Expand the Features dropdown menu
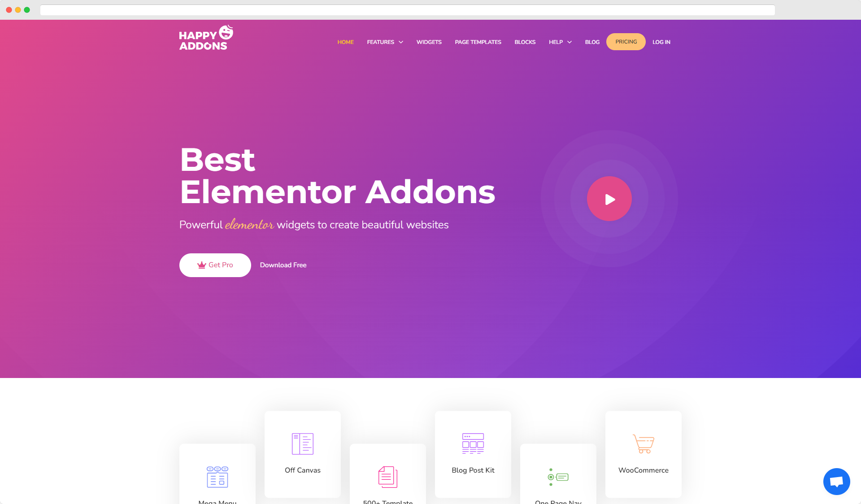Screen dimensions: 861x504 point(385,41)
